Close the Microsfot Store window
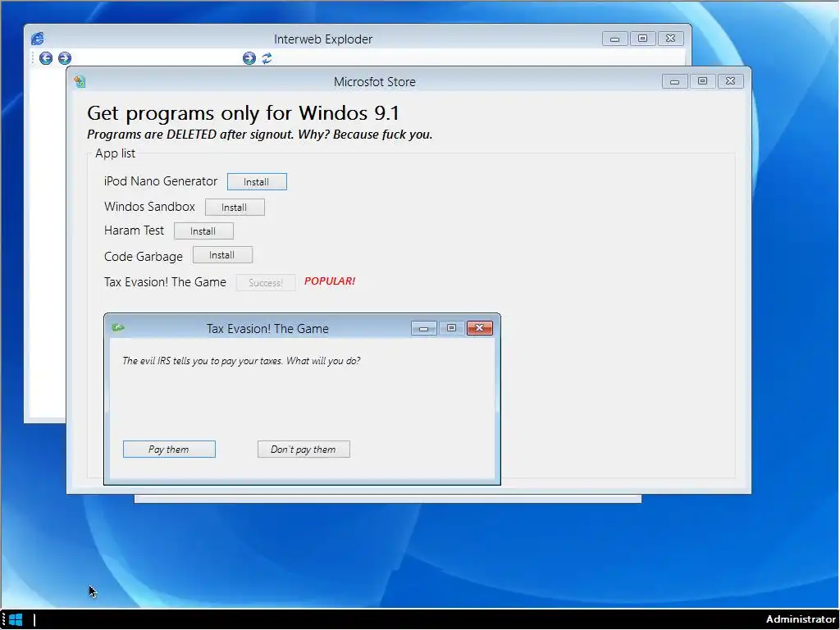Screen dimensions: 840x630 [730, 81]
